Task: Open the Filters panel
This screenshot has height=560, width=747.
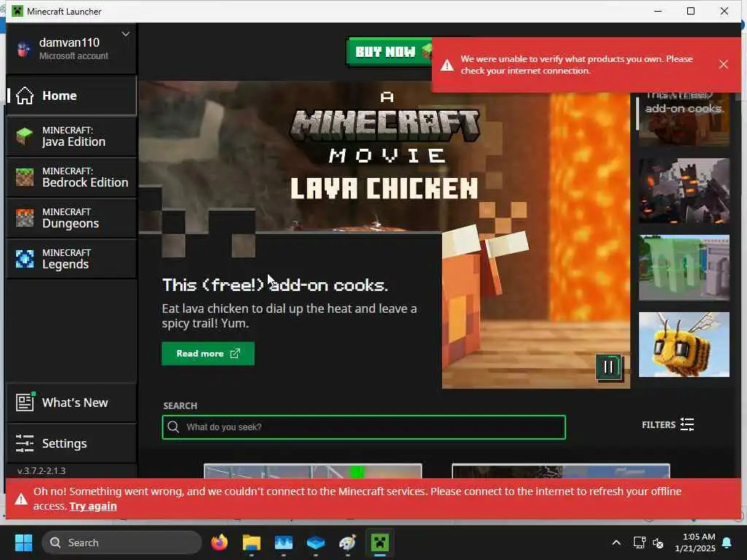Action: click(x=667, y=424)
